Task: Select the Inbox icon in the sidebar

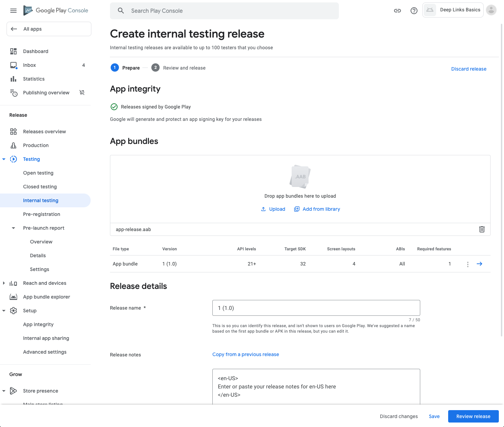Action: click(x=13, y=65)
